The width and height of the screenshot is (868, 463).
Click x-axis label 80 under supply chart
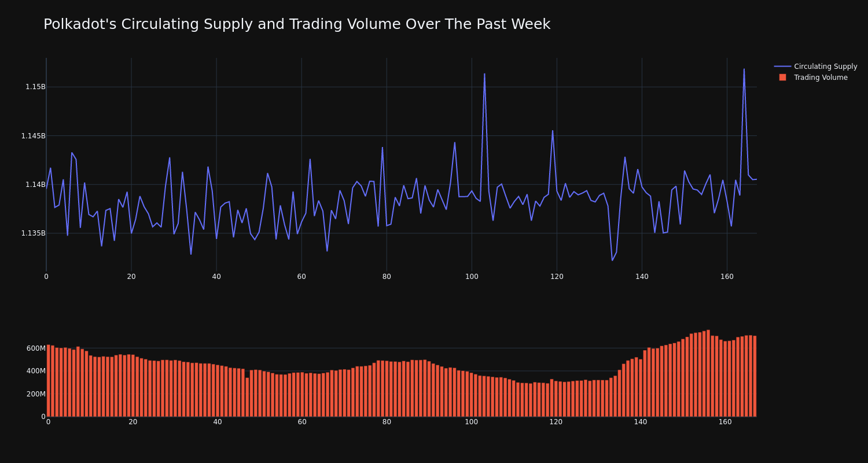tap(387, 277)
